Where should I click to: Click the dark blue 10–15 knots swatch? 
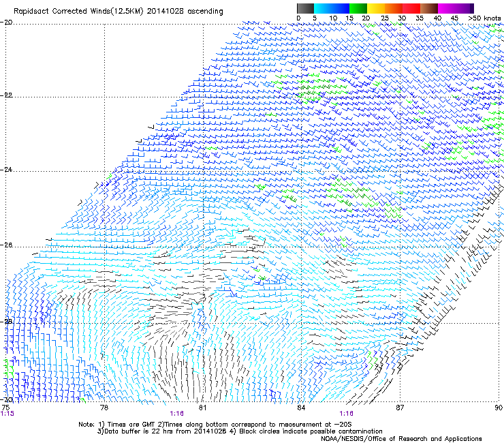click(x=340, y=8)
